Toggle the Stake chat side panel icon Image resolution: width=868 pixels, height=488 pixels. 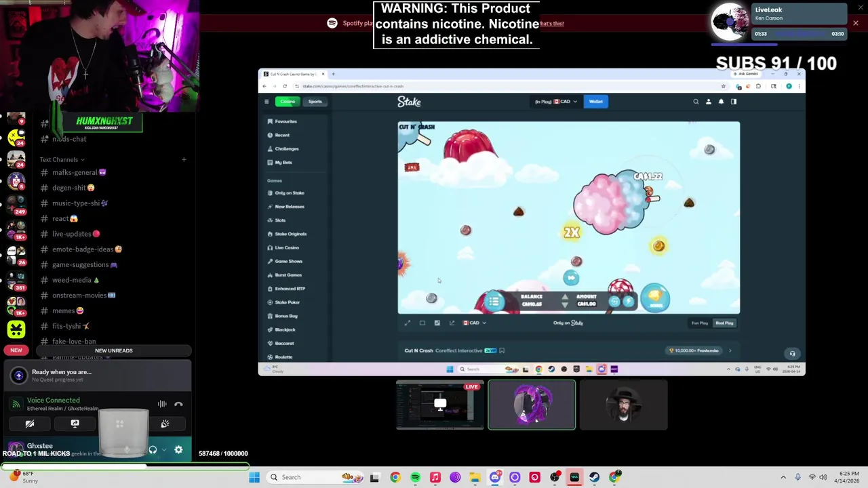point(734,102)
